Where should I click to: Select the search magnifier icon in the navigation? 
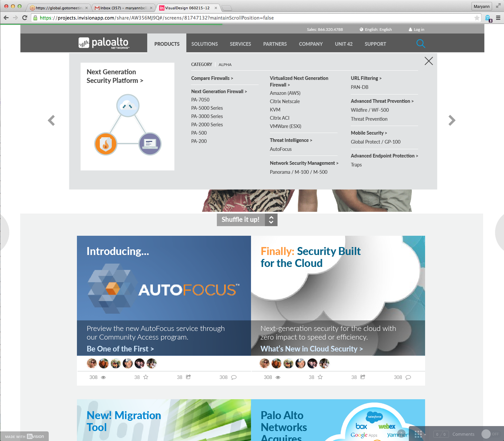[x=421, y=43]
